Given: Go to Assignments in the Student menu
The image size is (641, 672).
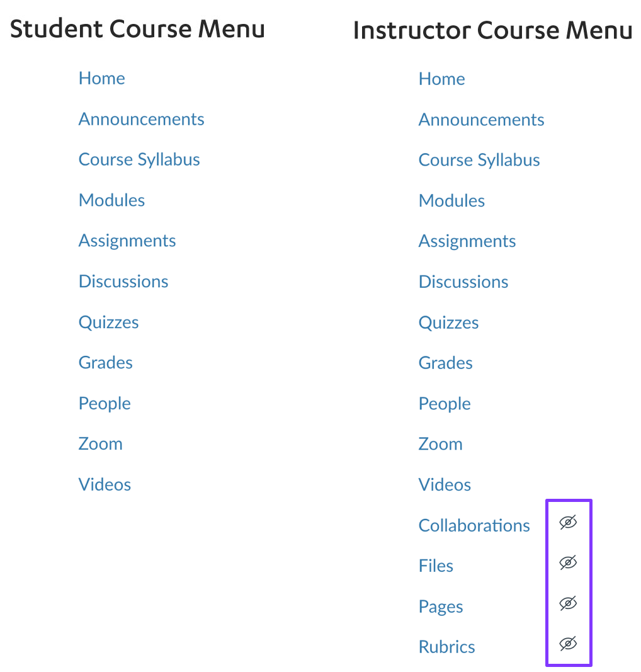Looking at the screenshot, I should click(x=127, y=241).
